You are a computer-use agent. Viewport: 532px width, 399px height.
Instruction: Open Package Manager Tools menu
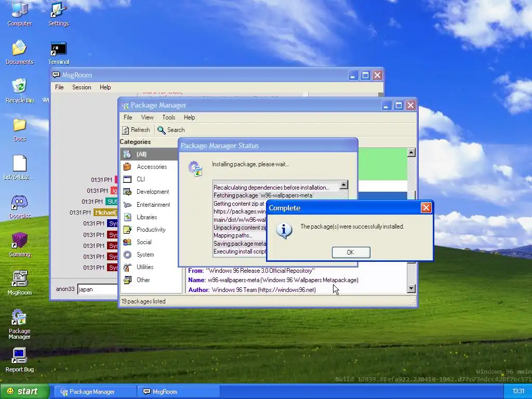169,117
